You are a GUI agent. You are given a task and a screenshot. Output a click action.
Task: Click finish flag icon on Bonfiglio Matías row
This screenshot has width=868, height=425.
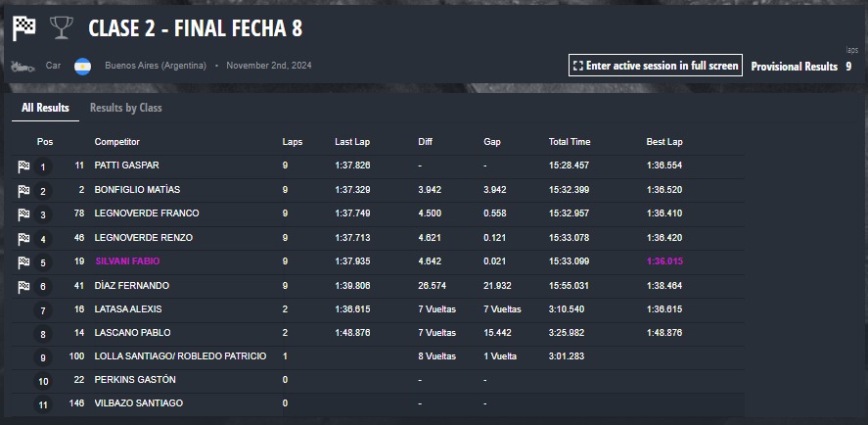coord(23,191)
